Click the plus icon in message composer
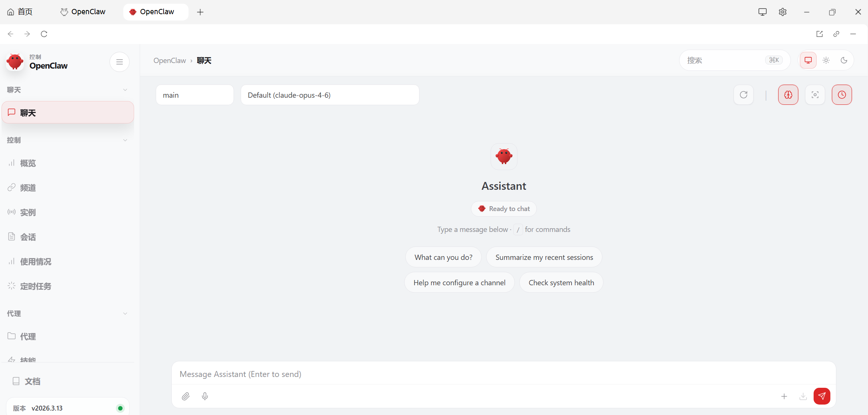The height and width of the screenshot is (415, 868). [784, 396]
